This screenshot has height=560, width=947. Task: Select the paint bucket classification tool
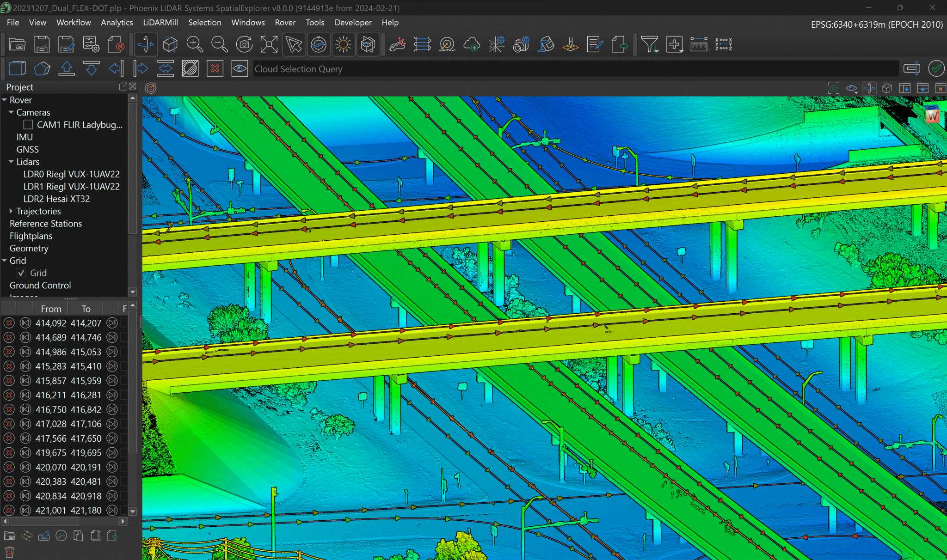pos(546,44)
